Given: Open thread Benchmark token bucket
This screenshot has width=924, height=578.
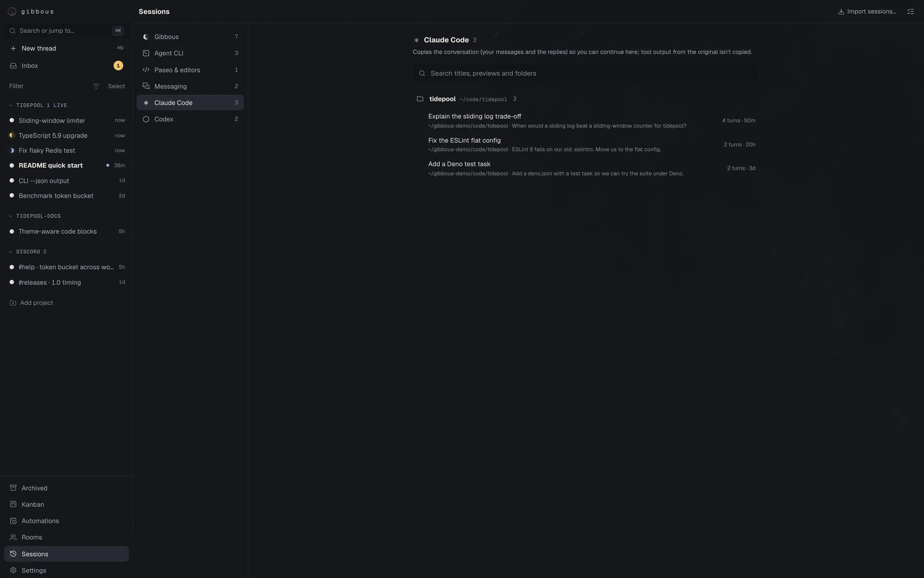Looking at the screenshot, I should click(66, 196).
